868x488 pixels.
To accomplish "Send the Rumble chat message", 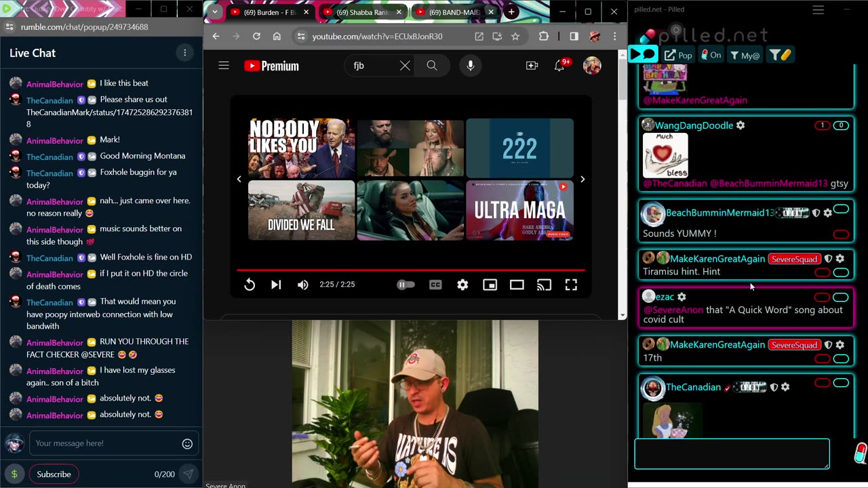I will [x=188, y=474].
